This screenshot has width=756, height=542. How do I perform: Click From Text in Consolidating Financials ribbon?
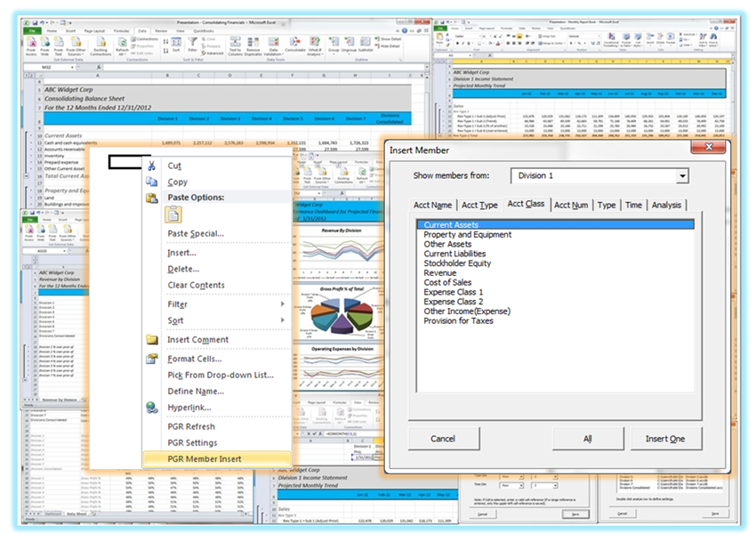pos(59,46)
